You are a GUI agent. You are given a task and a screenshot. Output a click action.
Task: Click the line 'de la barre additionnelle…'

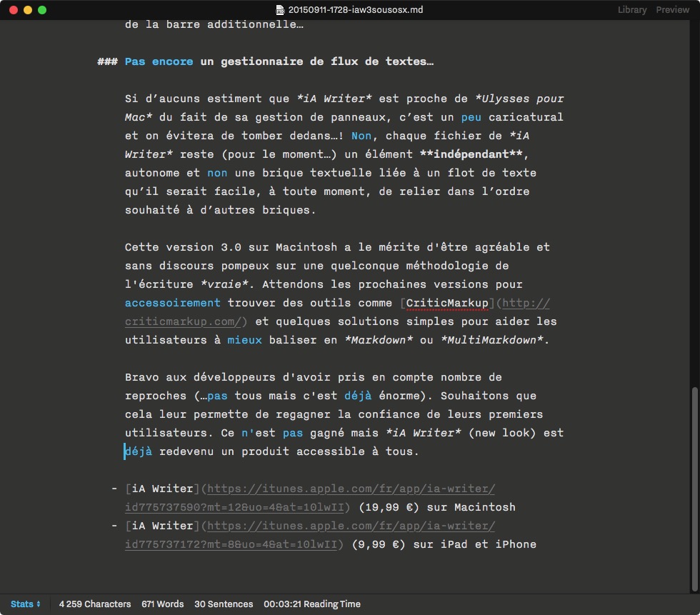[x=214, y=24]
